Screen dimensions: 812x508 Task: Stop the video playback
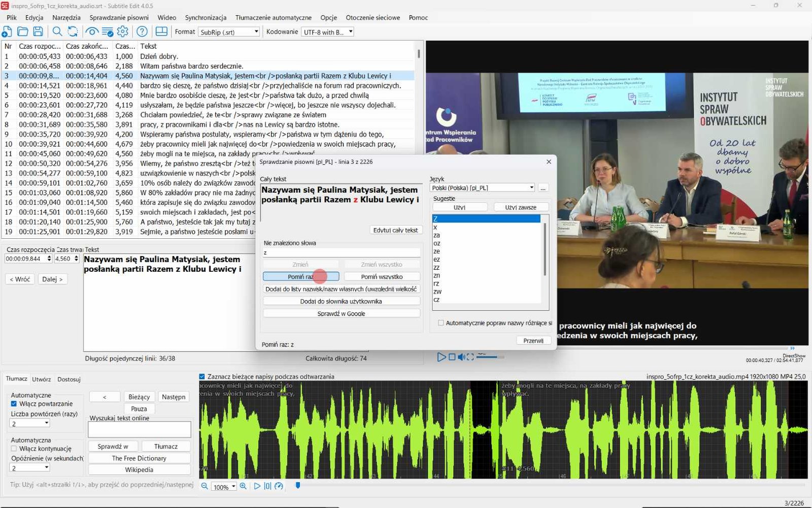pos(452,357)
